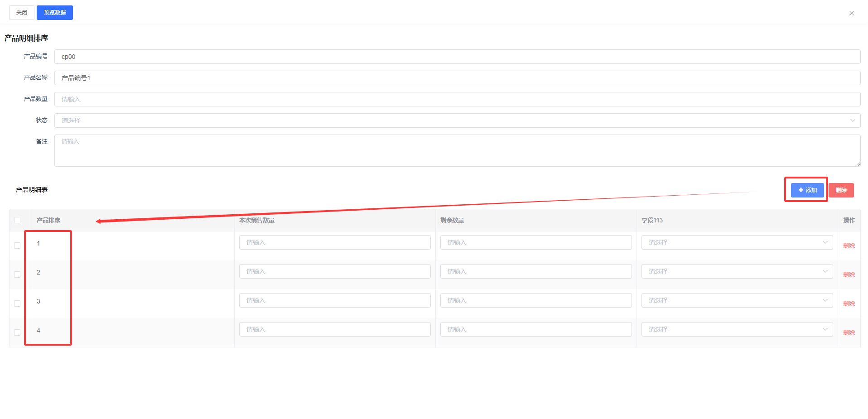The image size is (868, 419).
Task: Click the 添加 button with plus icon
Action: click(x=807, y=190)
